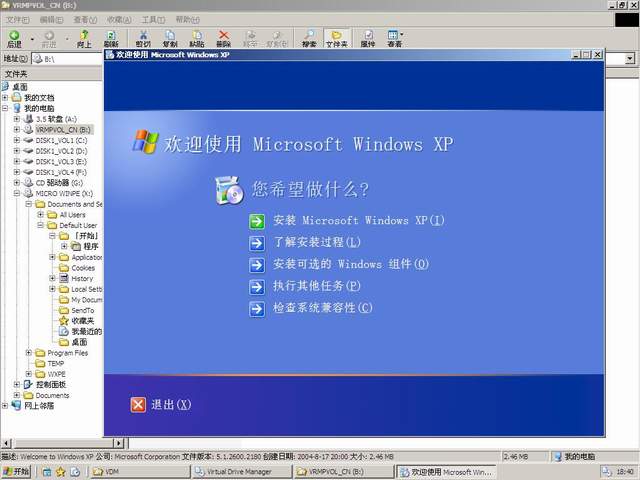Open the 查看(V) menu
The height and width of the screenshot is (480, 640).
85,20
